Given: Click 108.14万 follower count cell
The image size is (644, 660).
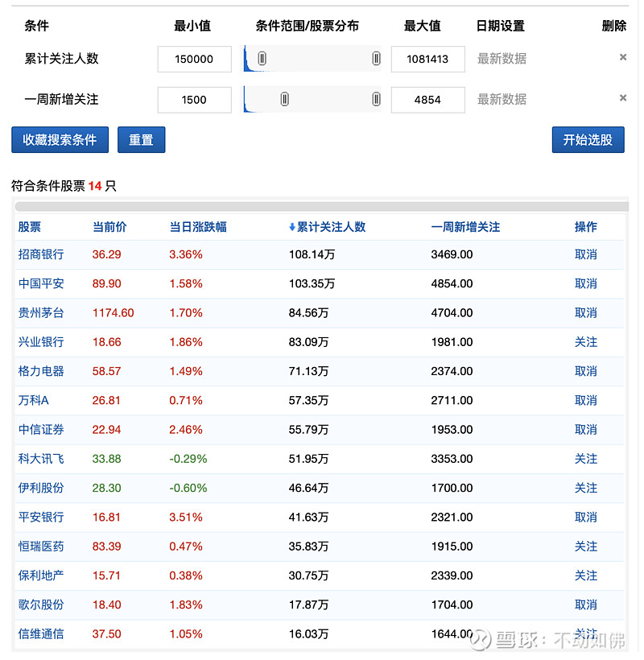Looking at the screenshot, I should pos(312,254).
